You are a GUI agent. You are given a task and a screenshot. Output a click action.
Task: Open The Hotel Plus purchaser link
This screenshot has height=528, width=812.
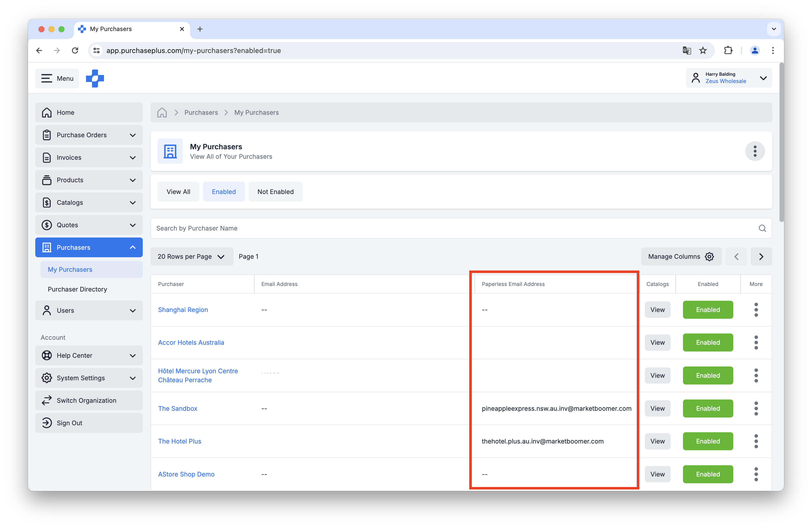coord(179,441)
